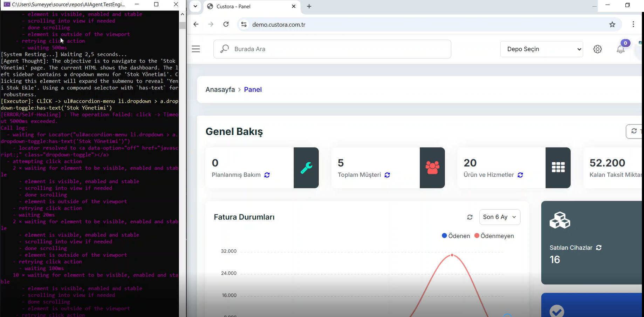Open the Son 6 Ay period dropdown
The width and height of the screenshot is (644, 317).
(x=500, y=217)
